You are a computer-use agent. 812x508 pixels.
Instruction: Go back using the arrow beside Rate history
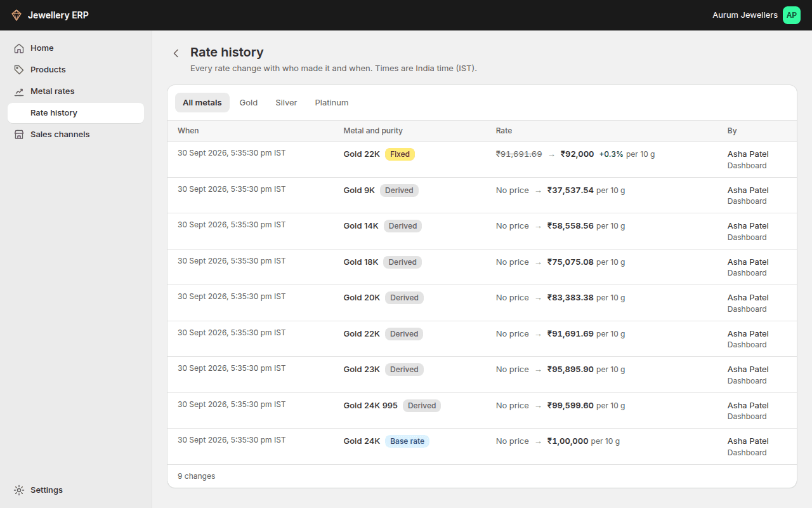click(176, 53)
